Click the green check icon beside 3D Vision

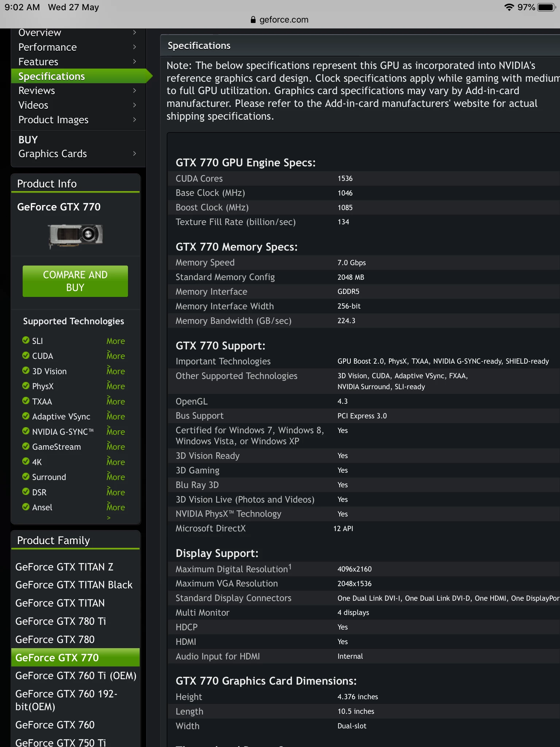pos(26,370)
